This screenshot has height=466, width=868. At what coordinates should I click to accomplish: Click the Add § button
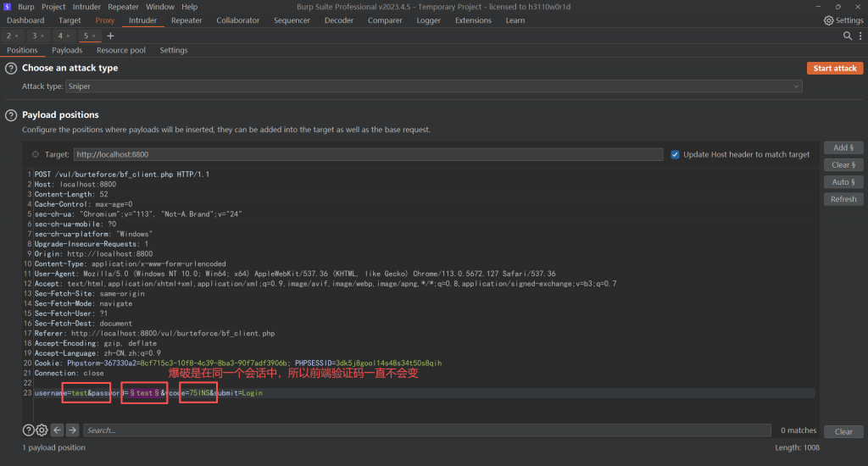pos(843,147)
